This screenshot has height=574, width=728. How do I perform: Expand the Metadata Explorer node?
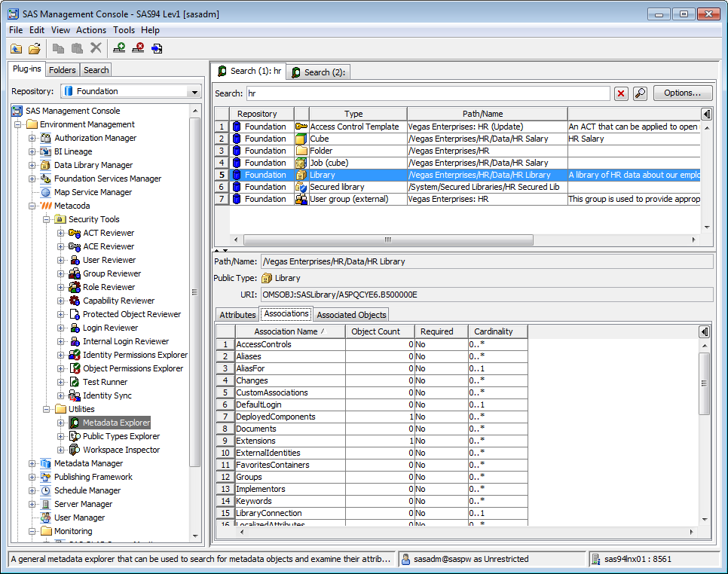(61, 423)
